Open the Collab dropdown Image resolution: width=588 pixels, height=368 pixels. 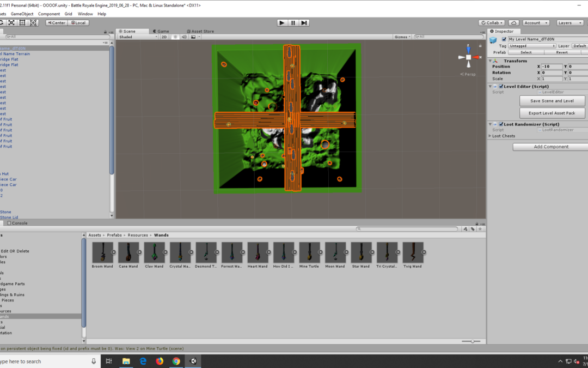coord(492,23)
